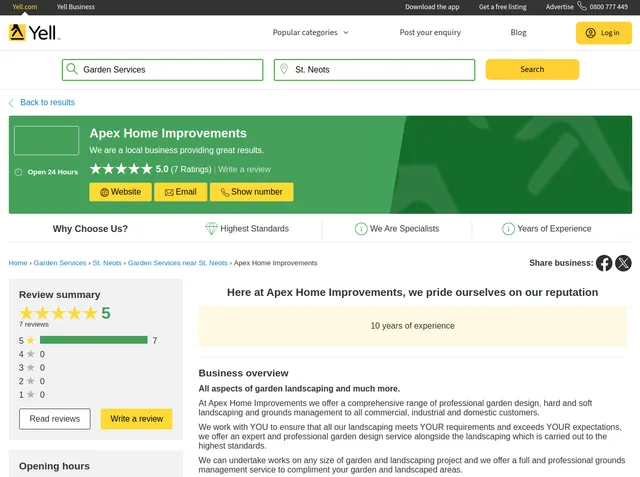Click the globe icon on Website button
Image resolution: width=640 pixels, height=477 pixels.
(104, 192)
